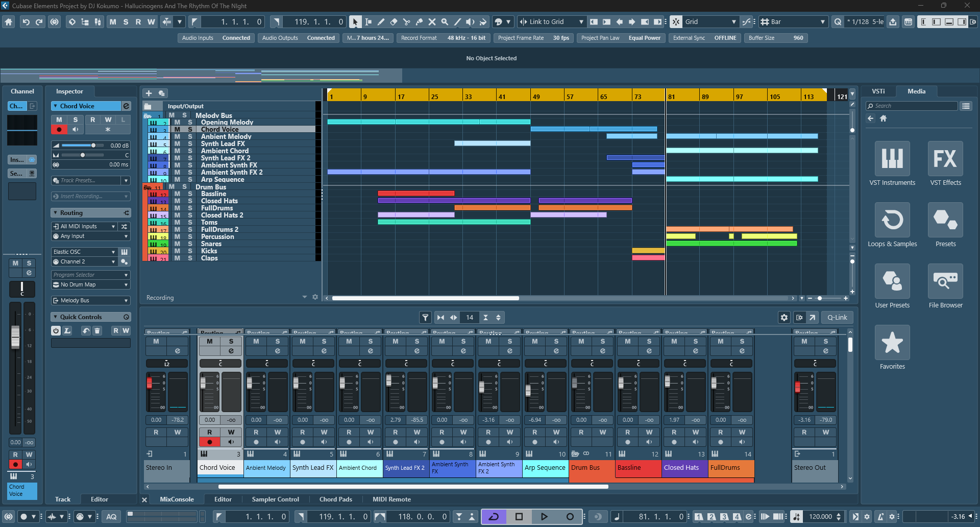Open the All MIDI Inputs dropdown
This screenshot has width=980, height=527.
click(x=85, y=227)
